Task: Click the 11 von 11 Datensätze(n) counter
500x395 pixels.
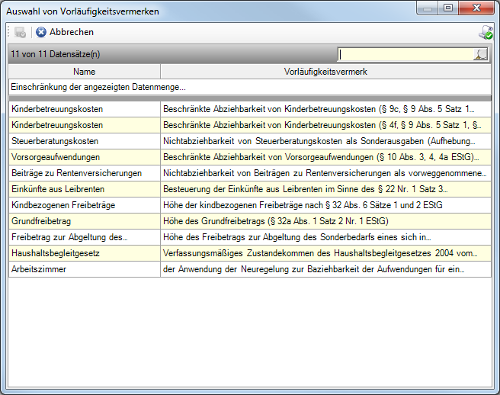Action: click(55, 54)
